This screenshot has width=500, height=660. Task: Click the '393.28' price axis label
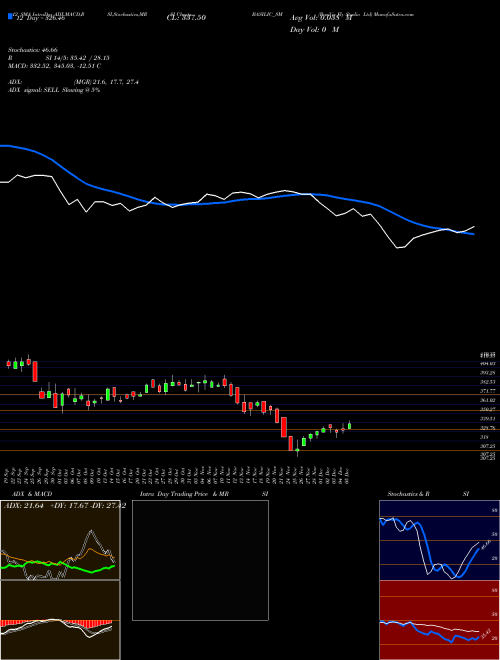pos(487,373)
